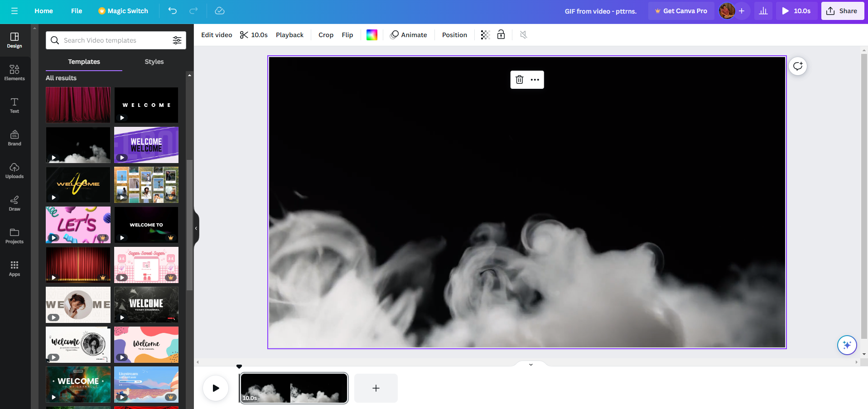Open the three-dots More options menu
The width and height of the screenshot is (868, 409).
click(535, 80)
